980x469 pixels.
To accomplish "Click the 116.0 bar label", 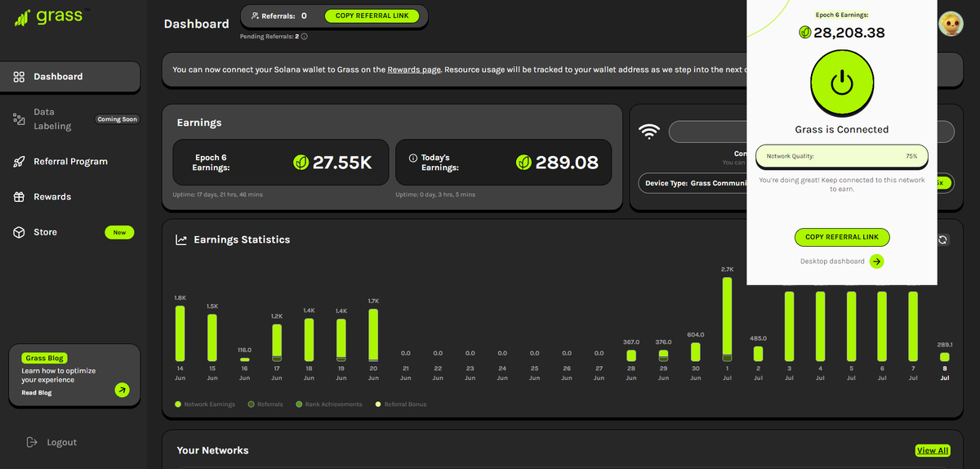I will (x=244, y=350).
